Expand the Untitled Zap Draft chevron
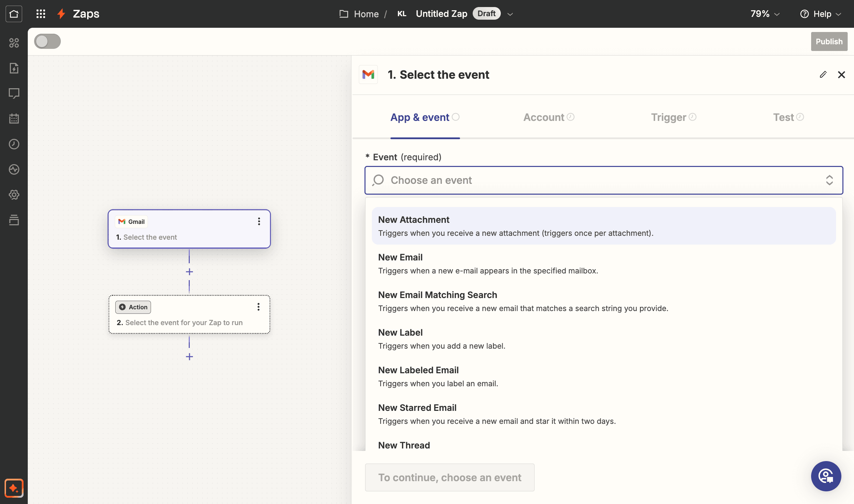This screenshot has width=854, height=504. (x=510, y=14)
